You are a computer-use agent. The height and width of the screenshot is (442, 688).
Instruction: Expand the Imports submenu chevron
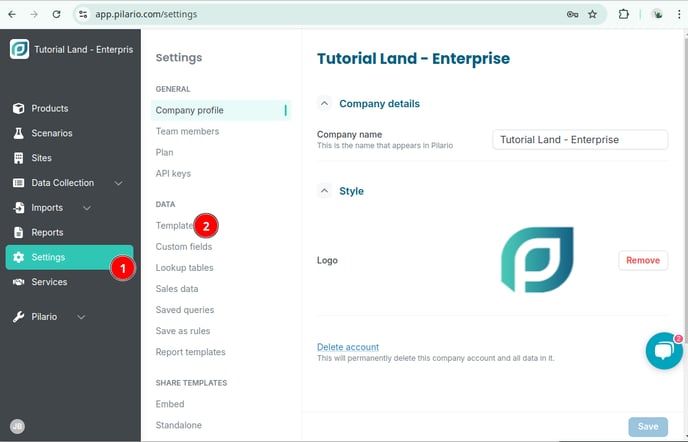[87, 208]
